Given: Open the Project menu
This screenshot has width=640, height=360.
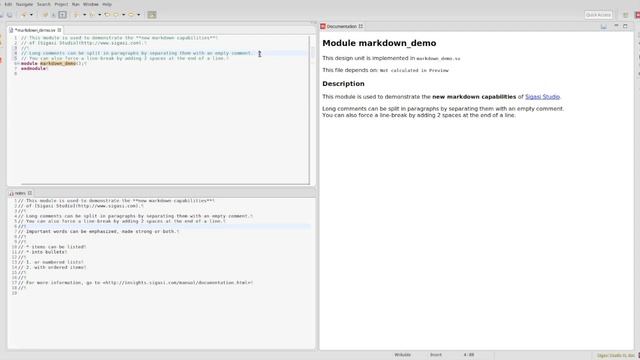Looking at the screenshot, I should pyautogui.click(x=61, y=4).
